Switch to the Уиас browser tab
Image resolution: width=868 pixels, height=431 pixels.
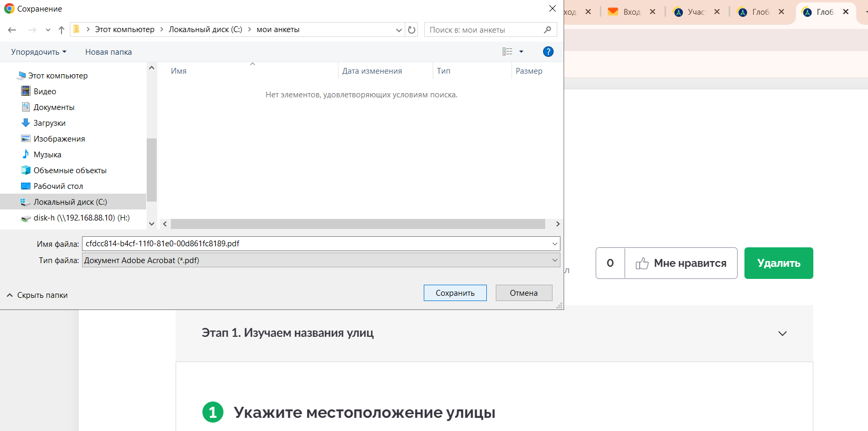point(696,12)
